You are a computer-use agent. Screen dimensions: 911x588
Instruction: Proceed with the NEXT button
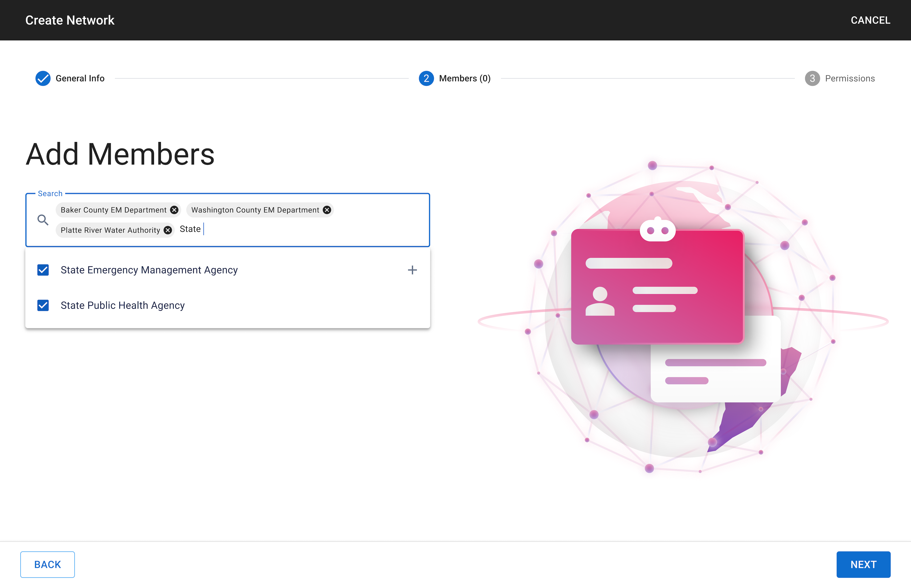pos(863,564)
